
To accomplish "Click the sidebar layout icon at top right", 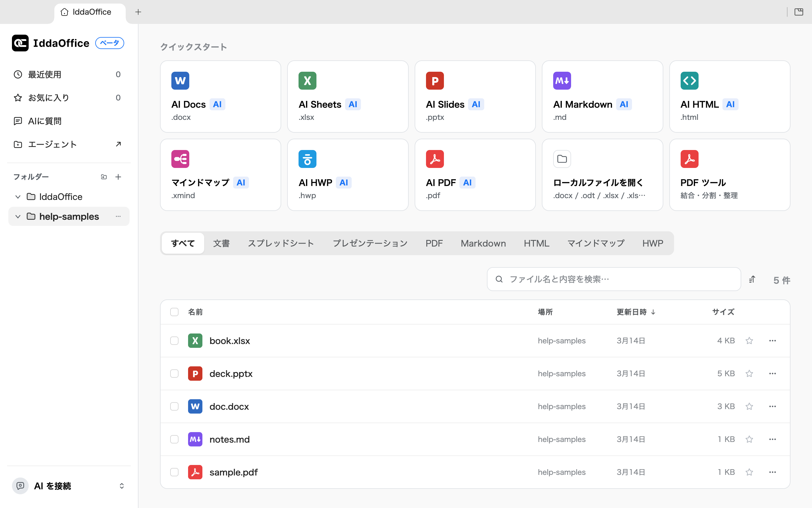I will click(x=799, y=12).
